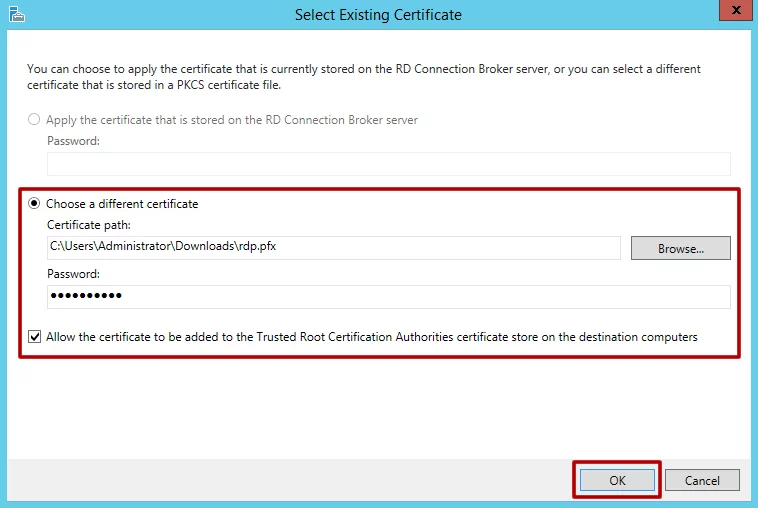Click the 'Allow the certificate to be added' label text
This screenshot has width=758, height=508.
coord(371,337)
